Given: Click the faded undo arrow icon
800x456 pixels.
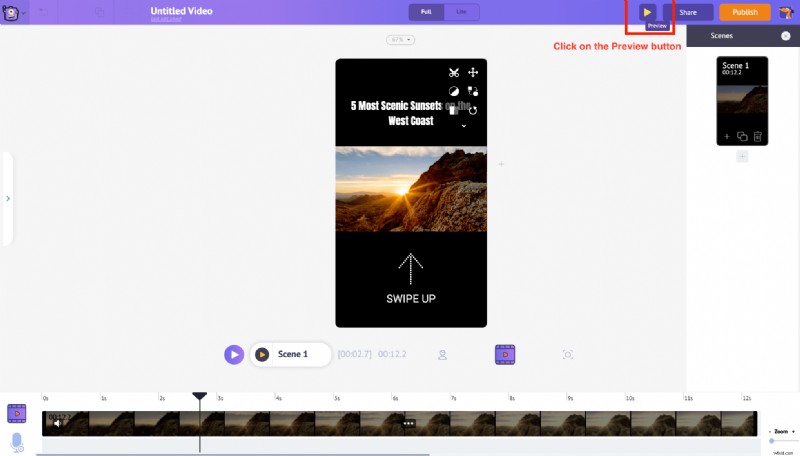Looking at the screenshot, I should (44, 12).
